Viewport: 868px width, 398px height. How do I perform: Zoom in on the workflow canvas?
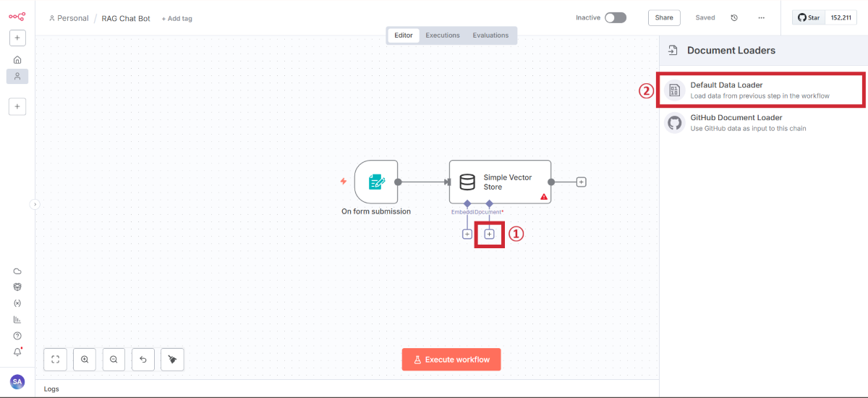click(85, 359)
